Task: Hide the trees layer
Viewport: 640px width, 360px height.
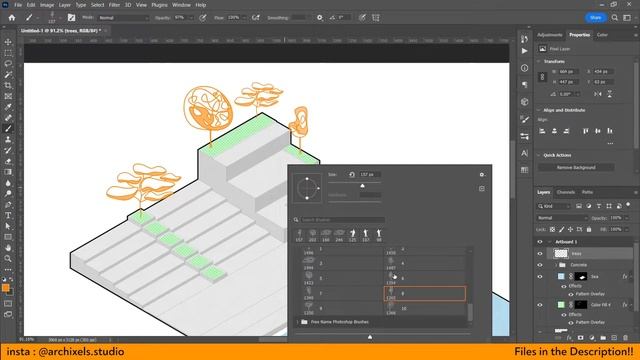Action: click(x=540, y=253)
